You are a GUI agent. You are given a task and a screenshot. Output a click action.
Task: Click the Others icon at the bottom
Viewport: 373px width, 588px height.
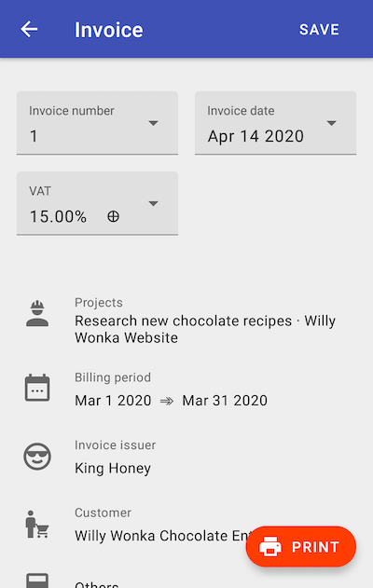pos(37,581)
